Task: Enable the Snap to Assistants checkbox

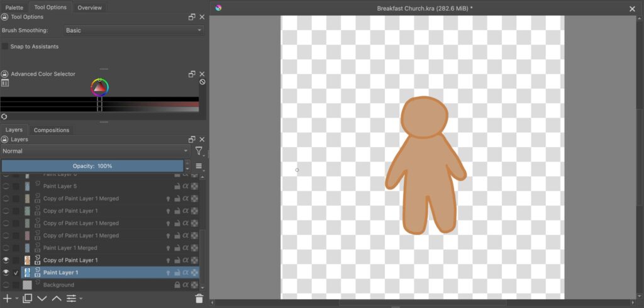Action: click(x=5, y=47)
